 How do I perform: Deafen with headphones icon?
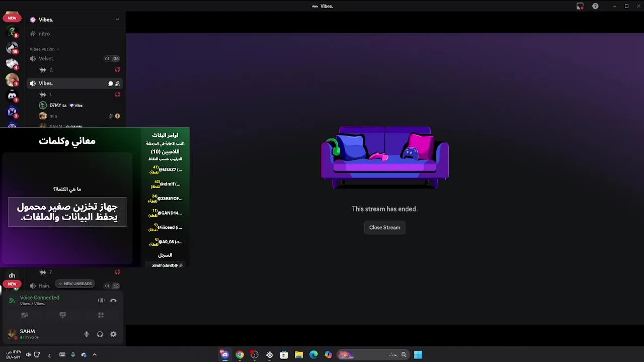100,334
